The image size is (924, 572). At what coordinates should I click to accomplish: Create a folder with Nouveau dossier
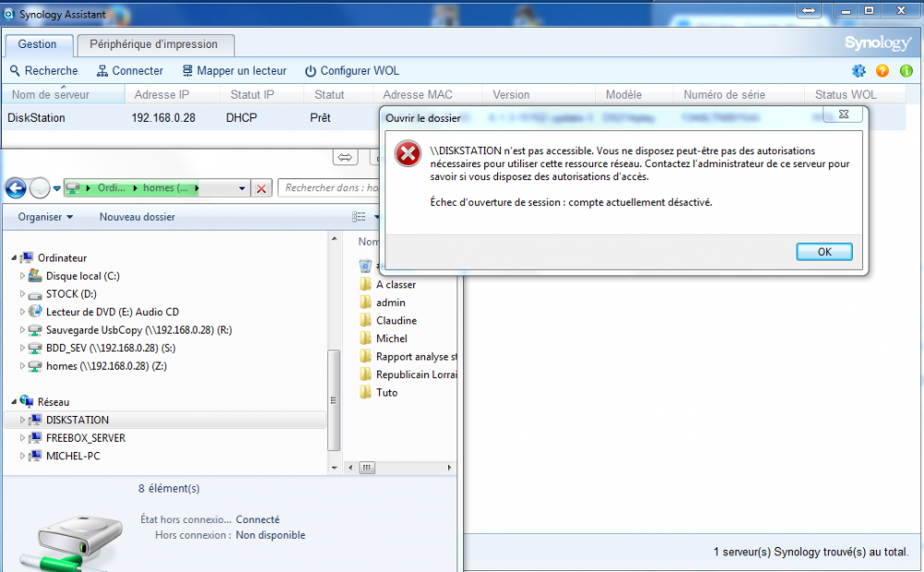click(x=138, y=217)
